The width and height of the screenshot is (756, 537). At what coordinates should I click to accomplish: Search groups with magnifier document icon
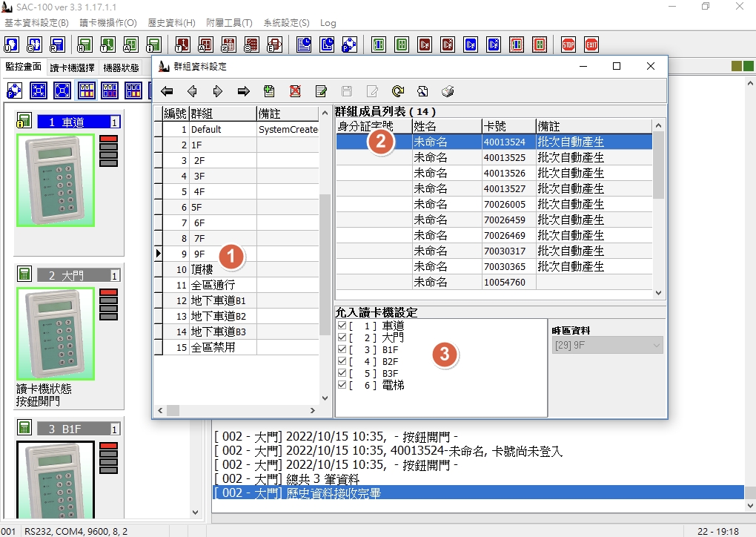[x=422, y=91]
